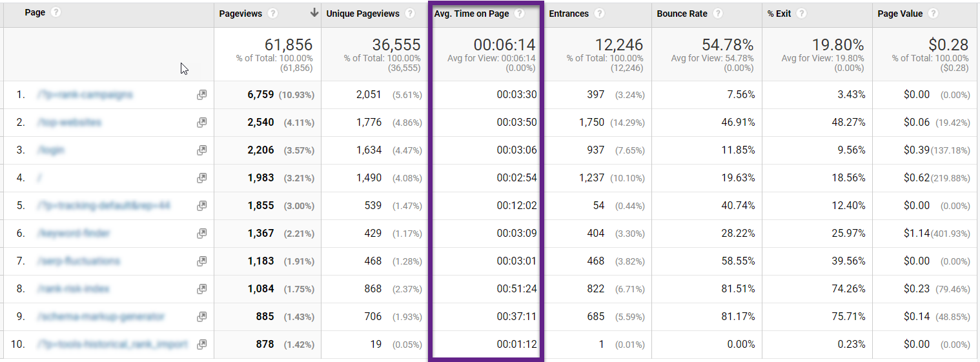Open help tooltip for Unique Pageviews

(410, 14)
